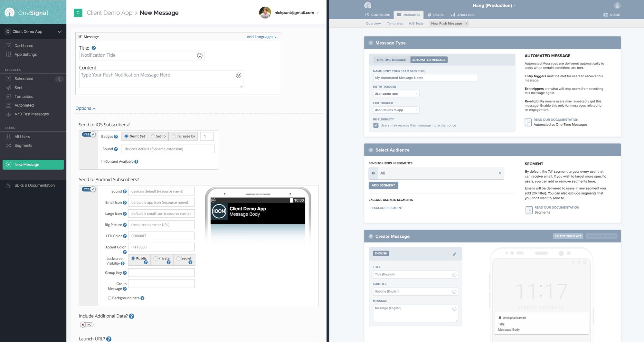This screenshot has width=644, height=342.
Task: Switch to the Messages tab
Action: point(409,15)
